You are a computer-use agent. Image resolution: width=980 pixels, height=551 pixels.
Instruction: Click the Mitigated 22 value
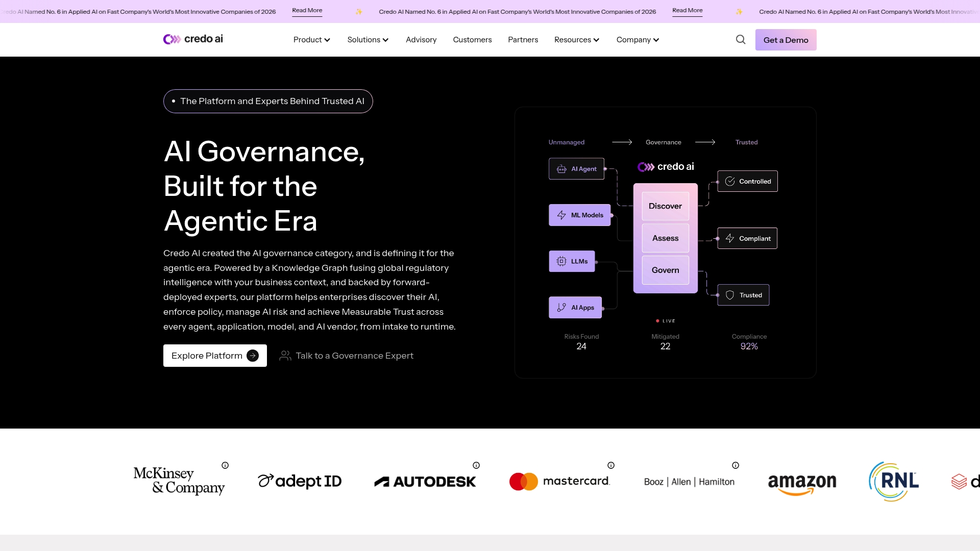[x=665, y=346]
